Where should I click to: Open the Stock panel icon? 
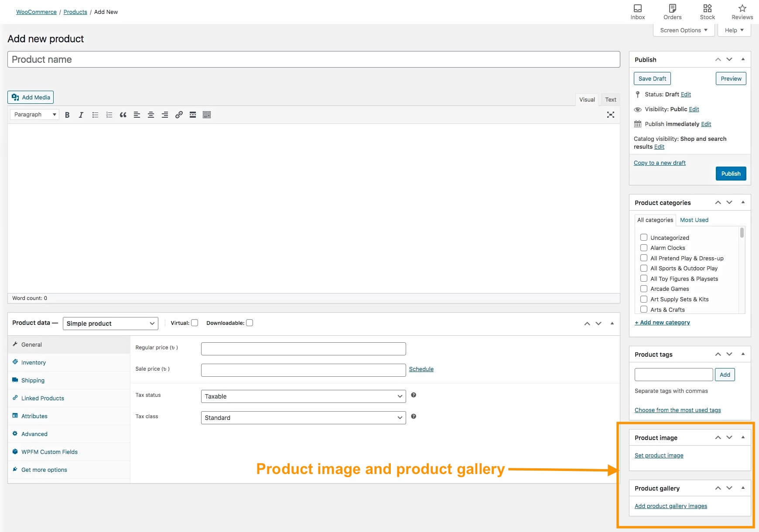pos(707,12)
